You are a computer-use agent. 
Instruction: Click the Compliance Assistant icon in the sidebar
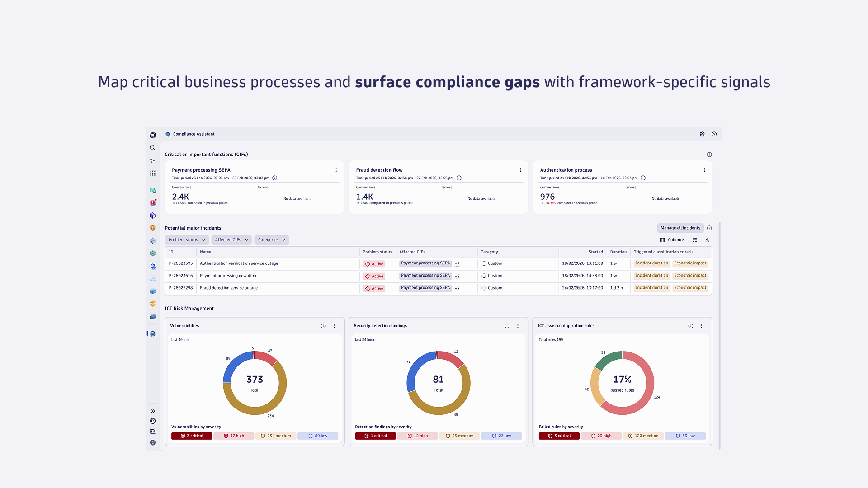coord(152,333)
